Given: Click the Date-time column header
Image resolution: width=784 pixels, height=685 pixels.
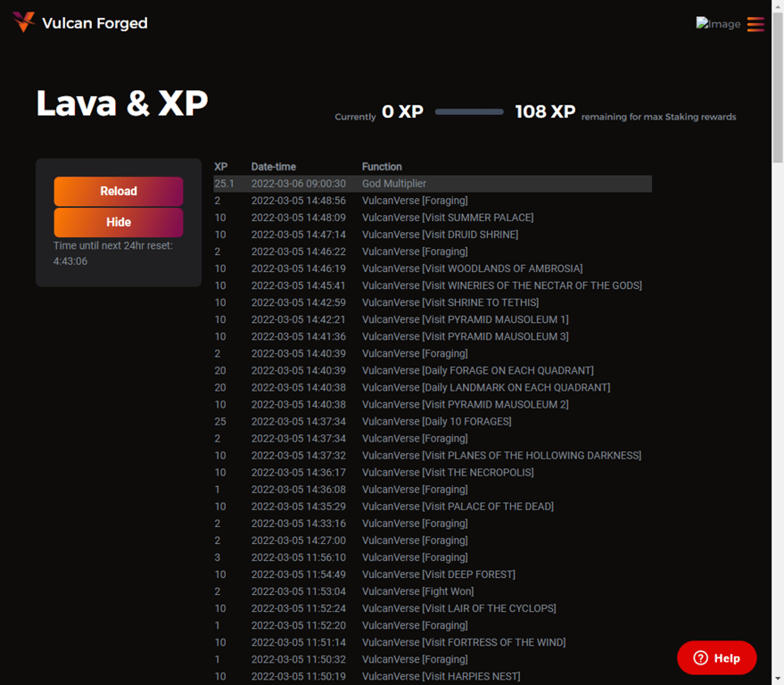Looking at the screenshot, I should [x=274, y=167].
